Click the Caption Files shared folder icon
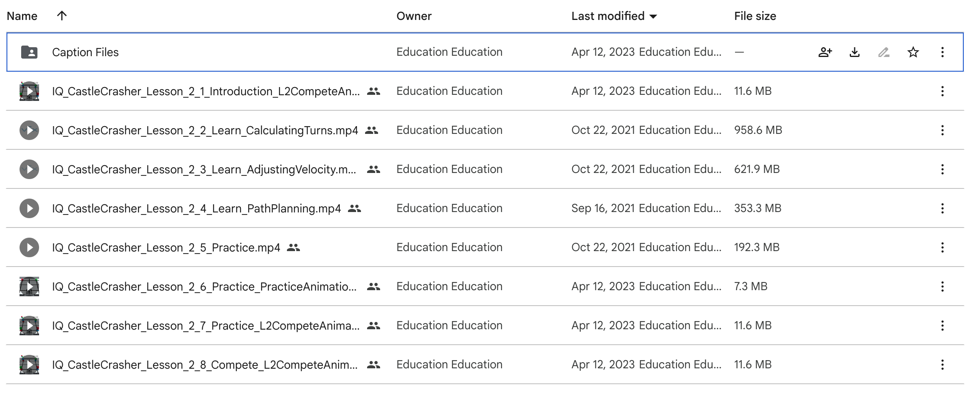This screenshot has height=420, width=980. pyautogui.click(x=29, y=52)
